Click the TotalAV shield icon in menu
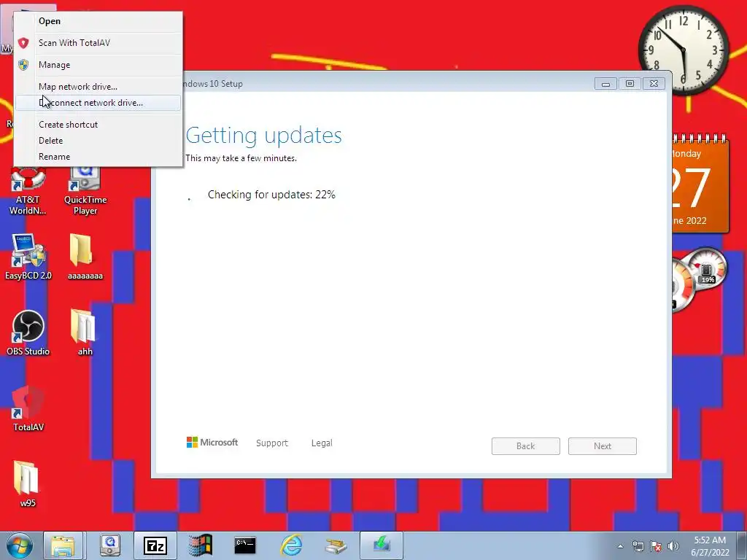Viewport: 747px width, 560px height. coord(23,43)
